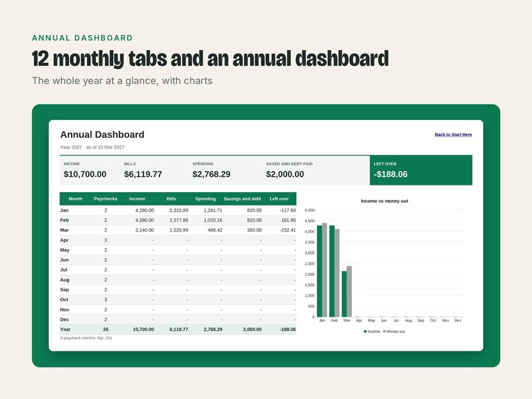The width and height of the screenshot is (532, 399).
Task: Click Jan left over value -117.60
Action: coord(287,210)
